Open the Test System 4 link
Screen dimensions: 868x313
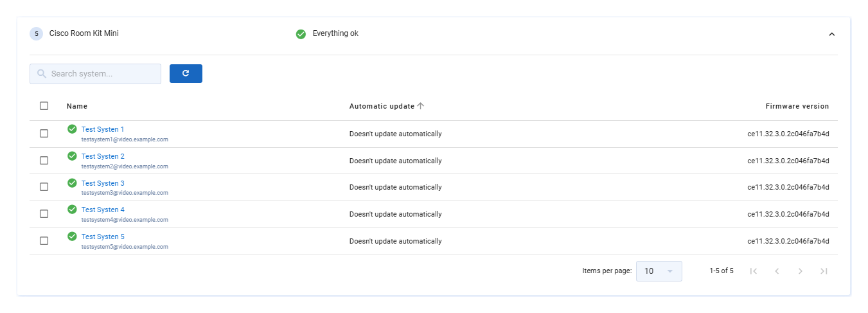point(103,210)
